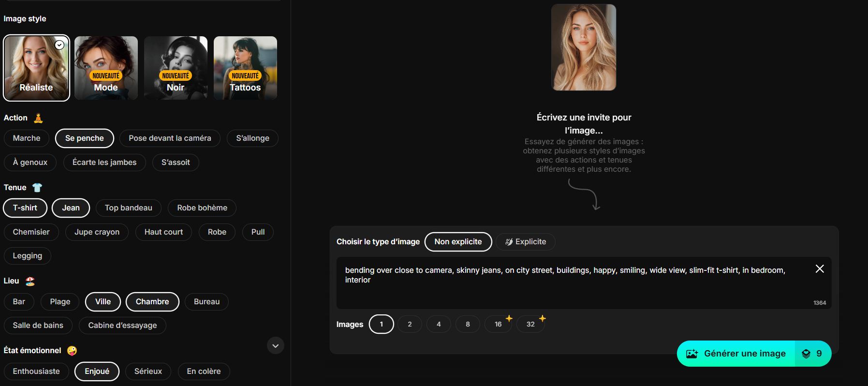The width and height of the screenshot is (868, 386).
Task: Select the Bar location
Action: [19, 302]
